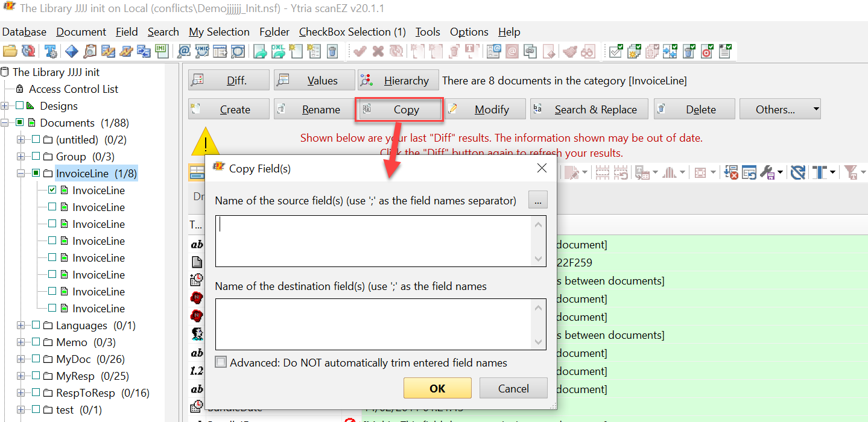Expand the MyDoc folder tree node
This screenshot has width=868, height=422.
click(21, 359)
